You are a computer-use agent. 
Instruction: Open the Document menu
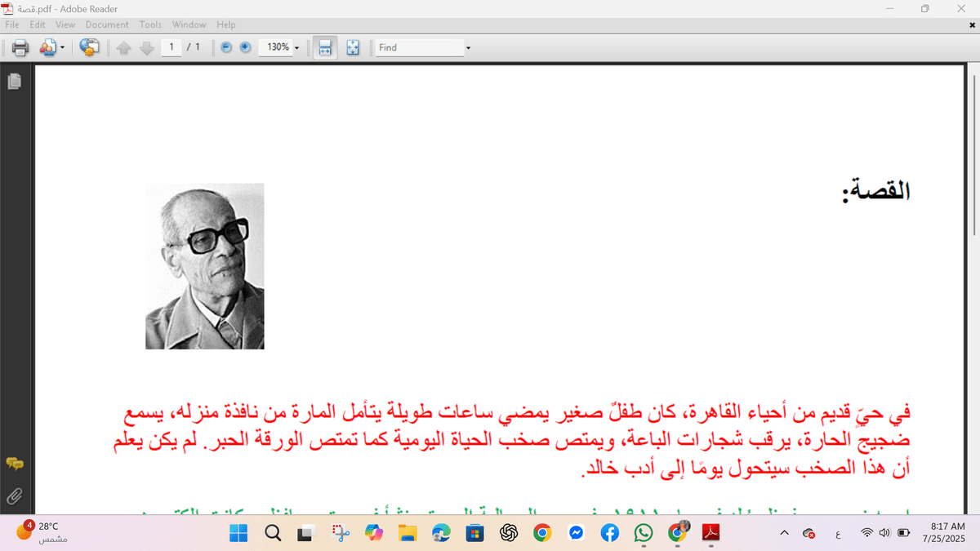click(107, 24)
